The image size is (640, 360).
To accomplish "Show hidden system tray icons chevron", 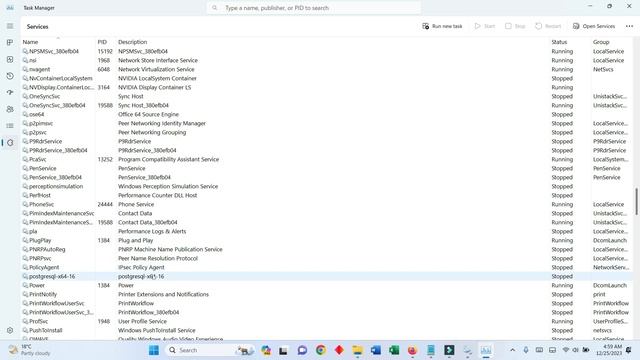I will click(512, 350).
